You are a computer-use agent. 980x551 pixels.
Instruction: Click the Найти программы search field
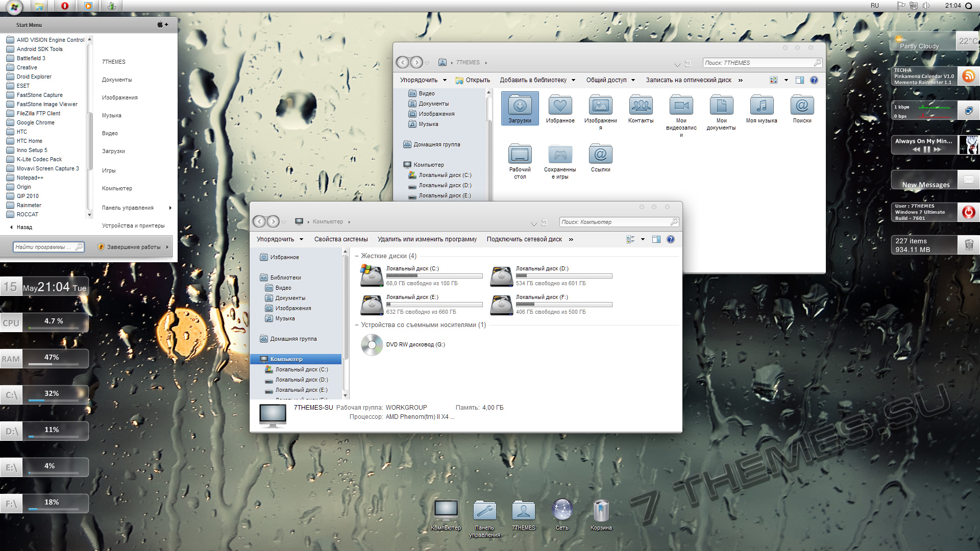tap(48, 247)
